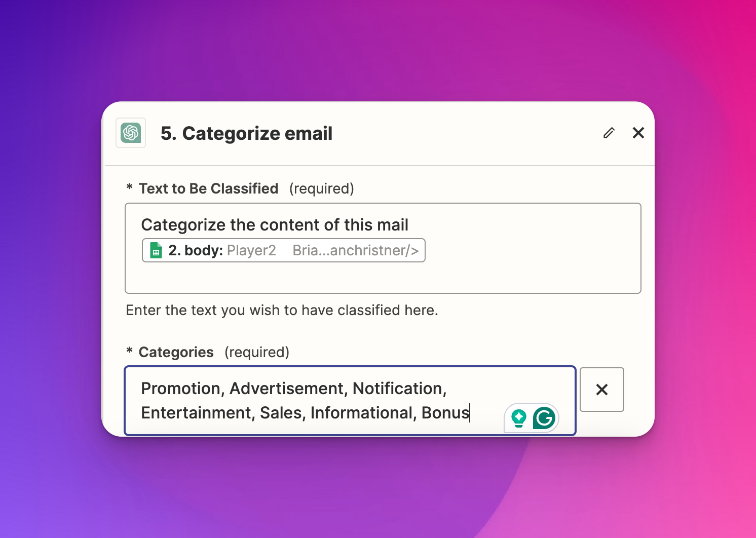The width and height of the screenshot is (756, 538).
Task: Click into the Categories input field
Action: point(350,401)
